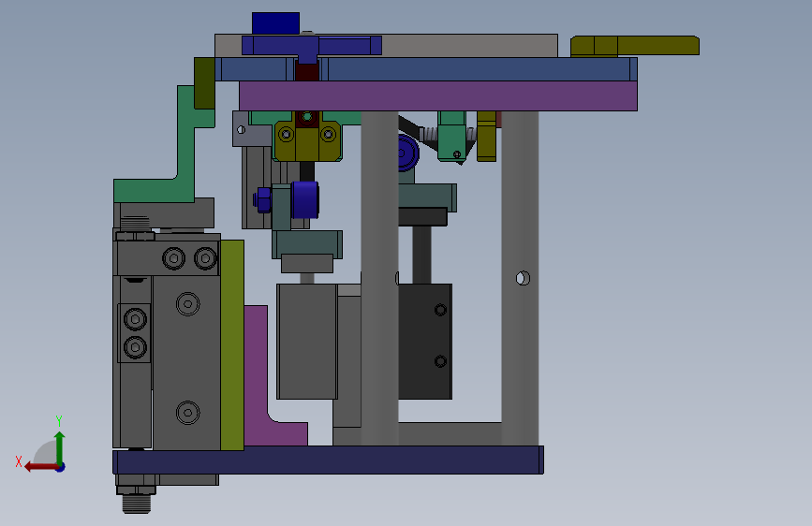Click the blue Z axis ball on triad
Viewport: 812px width, 526px height.
click(x=61, y=467)
